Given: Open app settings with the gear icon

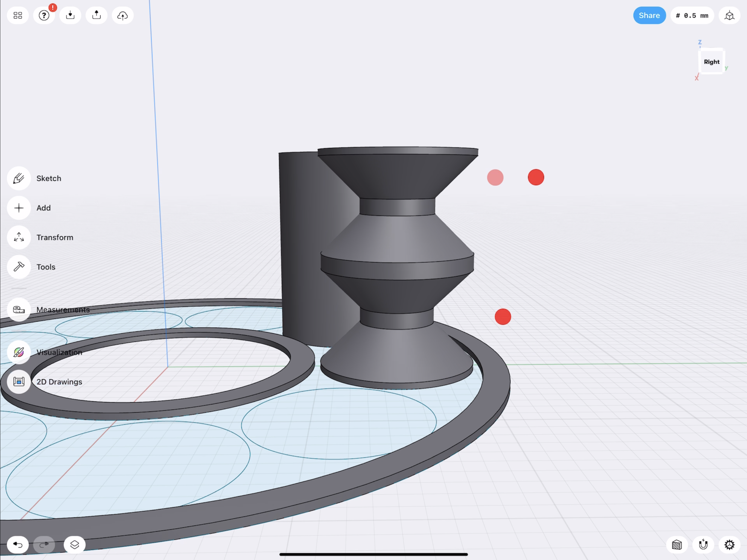Looking at the screenshot, I should click(x=729, y=545).
